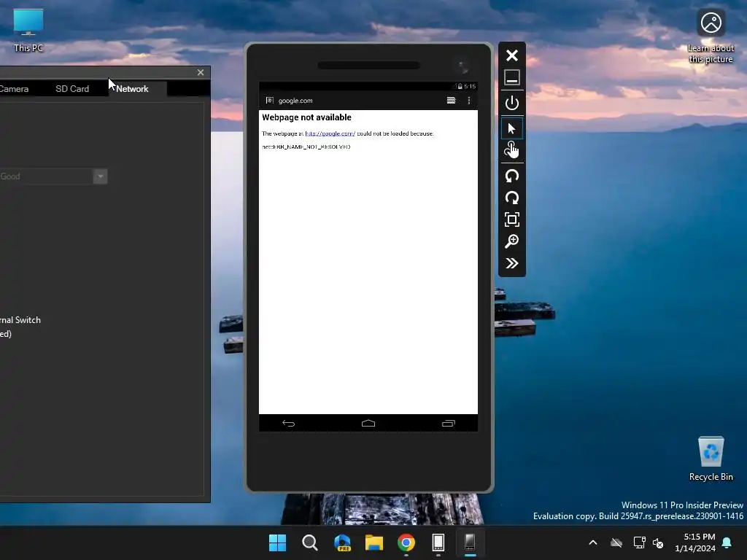This screenshot has height=560, width=747.
Task: Open taskbar Search
Action: [x=309, y=542]
